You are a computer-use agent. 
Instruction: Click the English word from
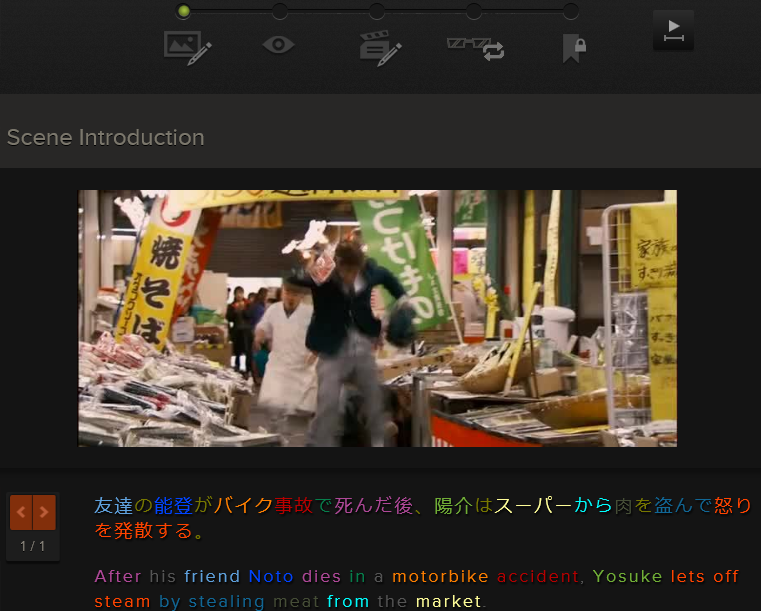tap(348, 601)
